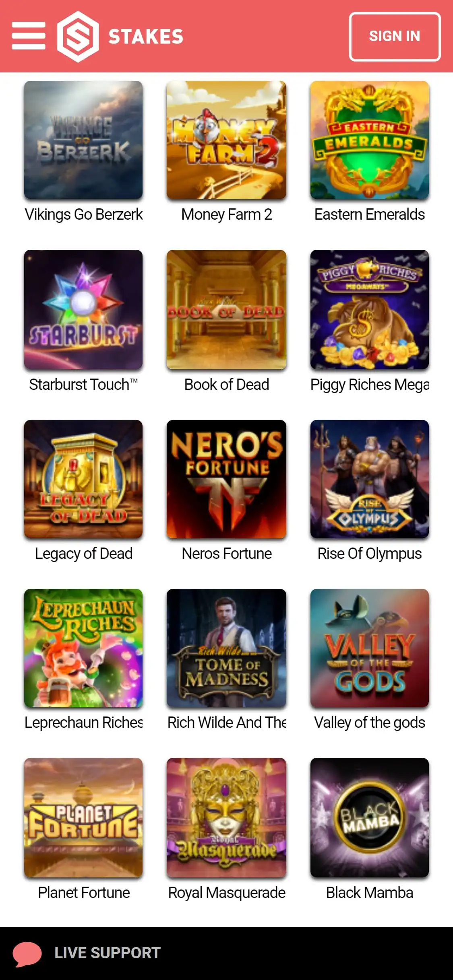Open Rise Of Olympus game thumbnail
The width and height of the screenshot is (453, 980).
[370, 479]
